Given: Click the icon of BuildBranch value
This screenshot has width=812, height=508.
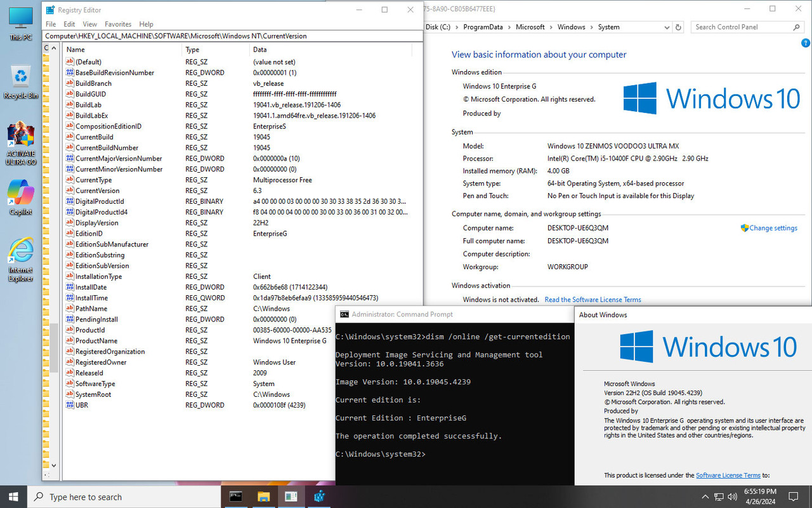Looking at the screenshot, I should pyautogui.click(x=70, y=83).
